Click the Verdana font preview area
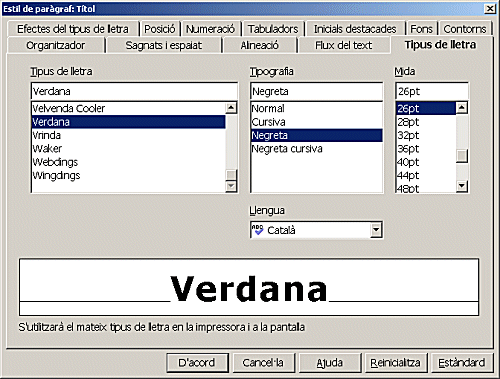Image resolution: width=500 pixels, height=379 pixels. pos(249,287)
